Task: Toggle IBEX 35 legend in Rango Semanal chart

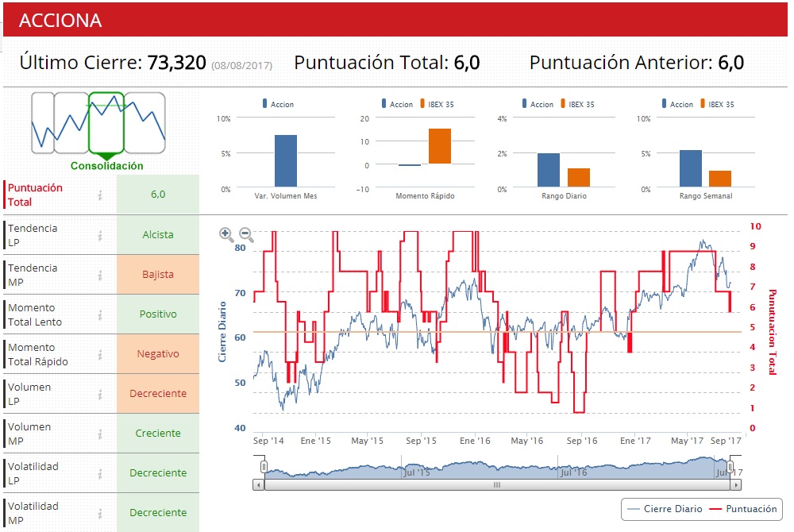Action: [717, 104]
